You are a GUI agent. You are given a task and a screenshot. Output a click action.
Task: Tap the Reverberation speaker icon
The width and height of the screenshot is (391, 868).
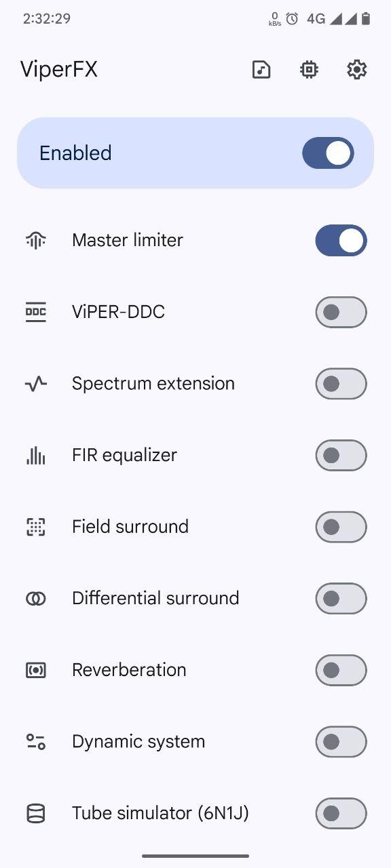coord(36,670)
